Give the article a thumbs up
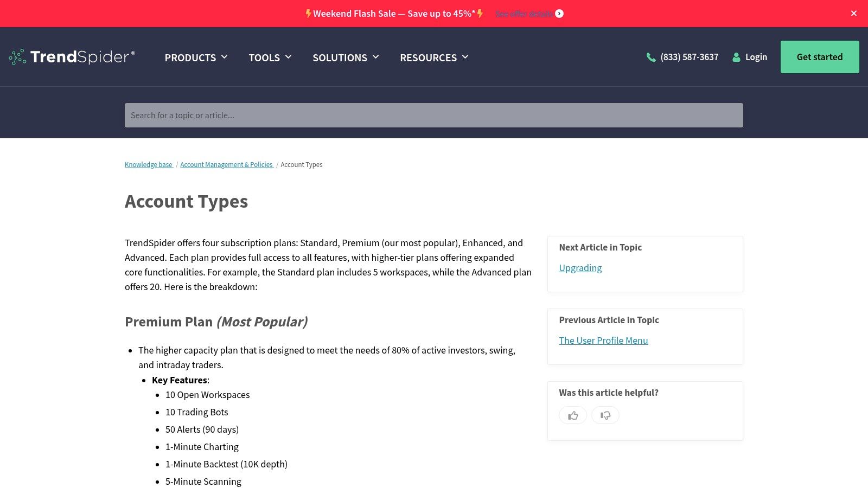This screenshot has width=868, height=488. (x=573, y=415)
